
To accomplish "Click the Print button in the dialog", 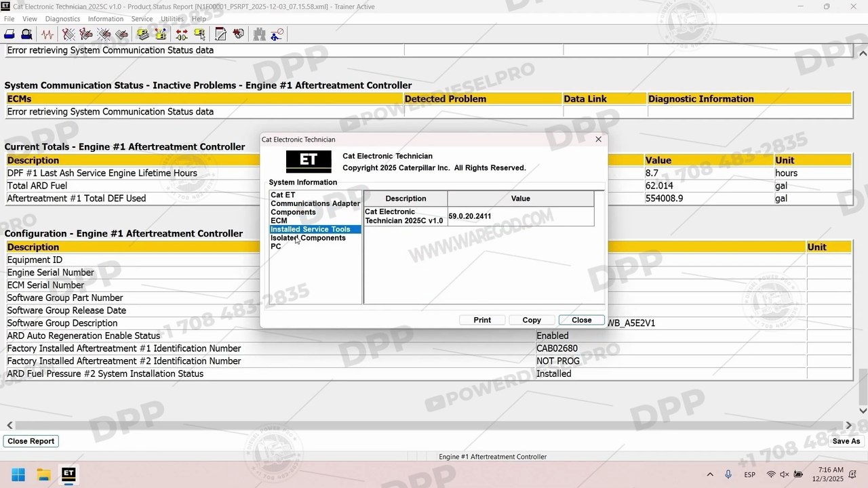I will (482, 320).
